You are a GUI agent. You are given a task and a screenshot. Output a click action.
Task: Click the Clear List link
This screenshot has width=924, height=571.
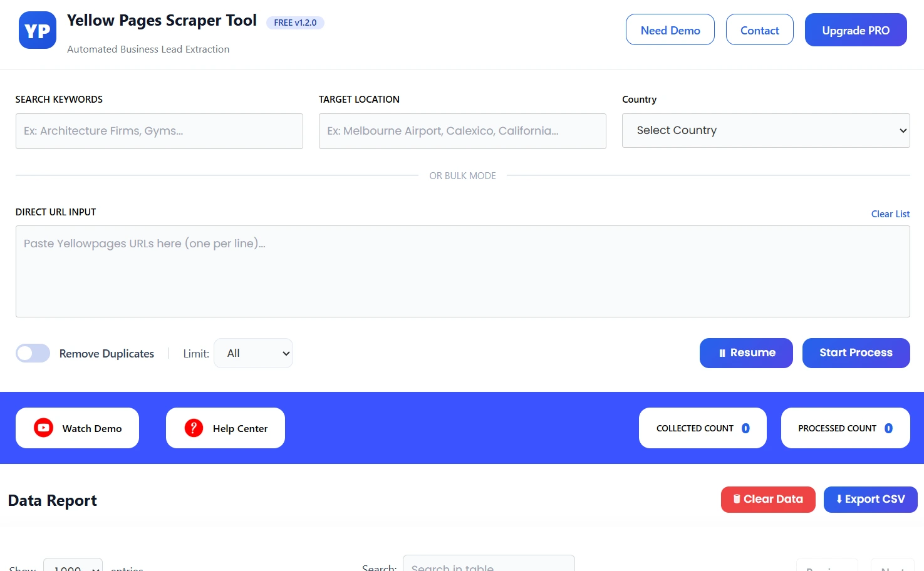[x=890, y=214]
